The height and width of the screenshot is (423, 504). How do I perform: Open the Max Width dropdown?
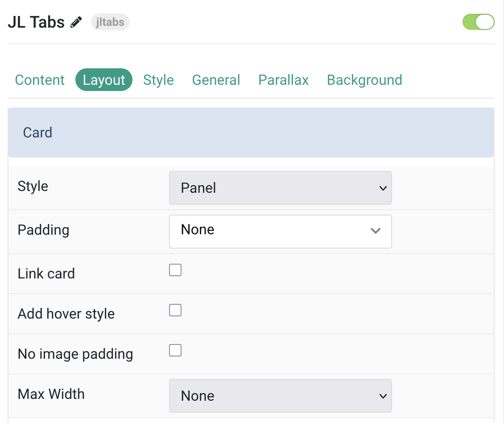280,396
